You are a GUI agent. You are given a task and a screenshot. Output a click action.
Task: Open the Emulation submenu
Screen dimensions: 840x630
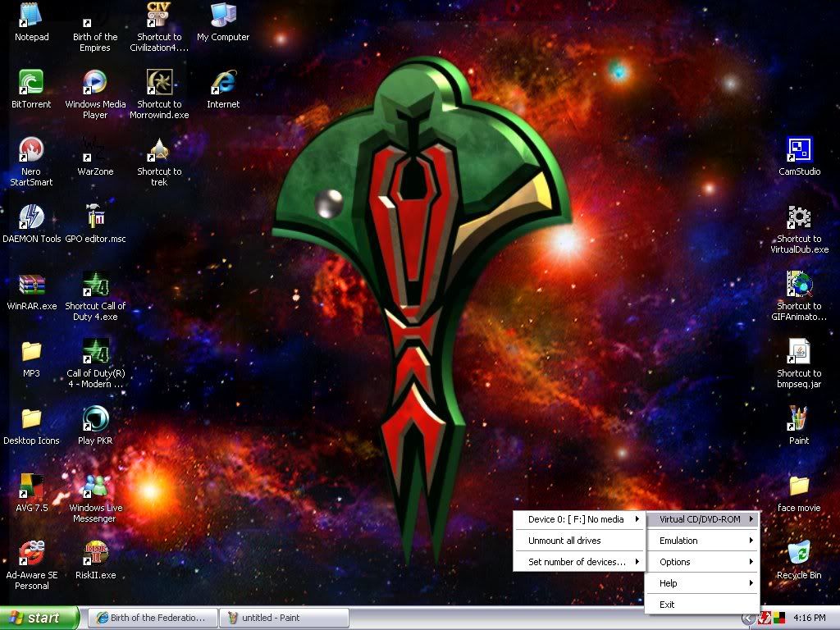[702, 541]
